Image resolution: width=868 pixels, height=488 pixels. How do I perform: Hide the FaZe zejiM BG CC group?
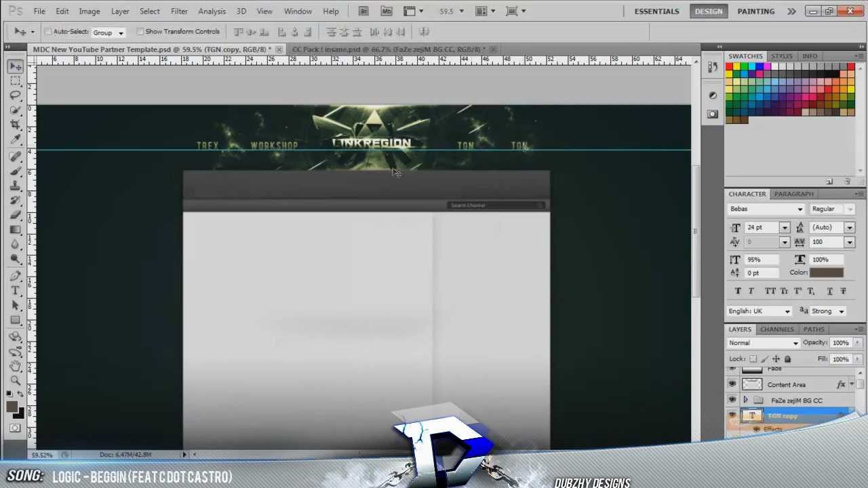[732, 401]
